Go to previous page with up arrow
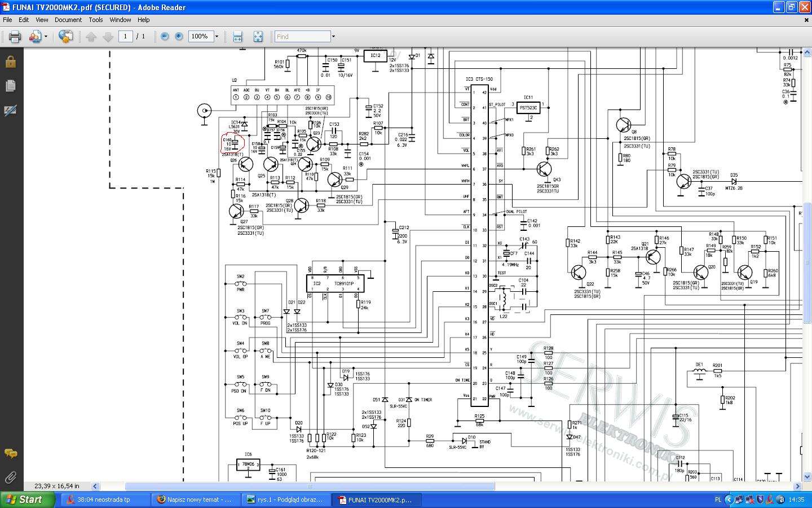Screen dimensions: 812x508 (91, 37)
